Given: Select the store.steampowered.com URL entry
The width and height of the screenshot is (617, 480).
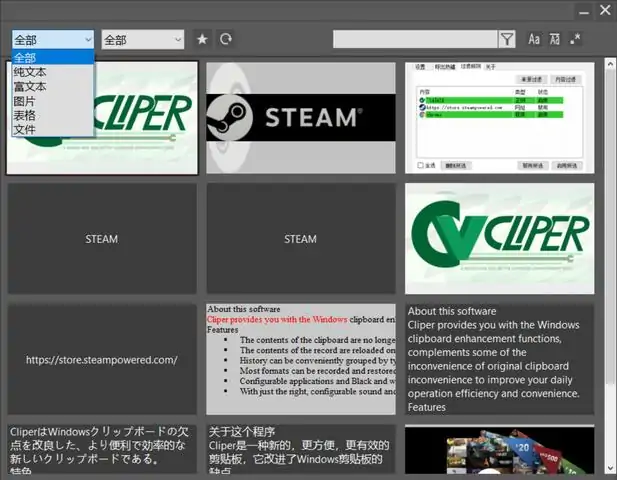Looking at the screenshot, I should pos(102,360).
